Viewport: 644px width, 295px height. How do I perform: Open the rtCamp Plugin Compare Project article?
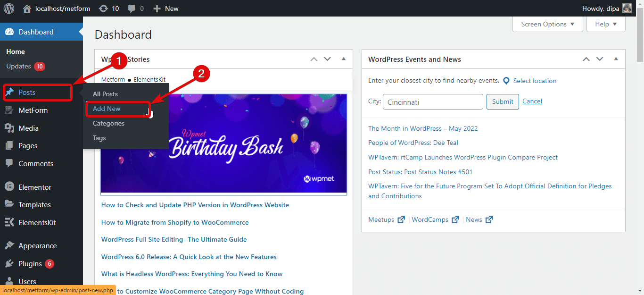pyautogui.click(x=463, y=157)
